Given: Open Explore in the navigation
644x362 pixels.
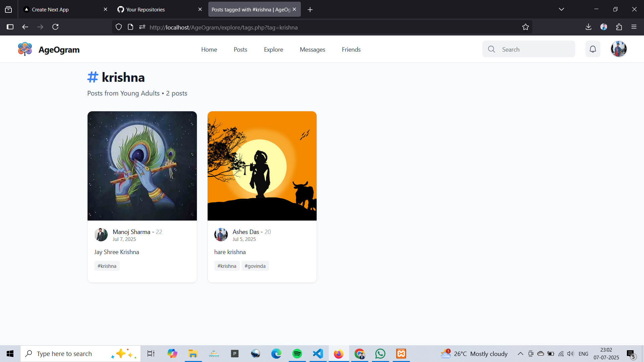Looking at the screenshot, I should point(273,49).
